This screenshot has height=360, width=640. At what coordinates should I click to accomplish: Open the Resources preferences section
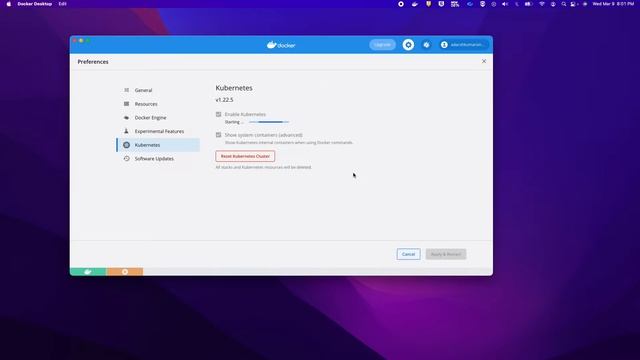click(158, 104)
